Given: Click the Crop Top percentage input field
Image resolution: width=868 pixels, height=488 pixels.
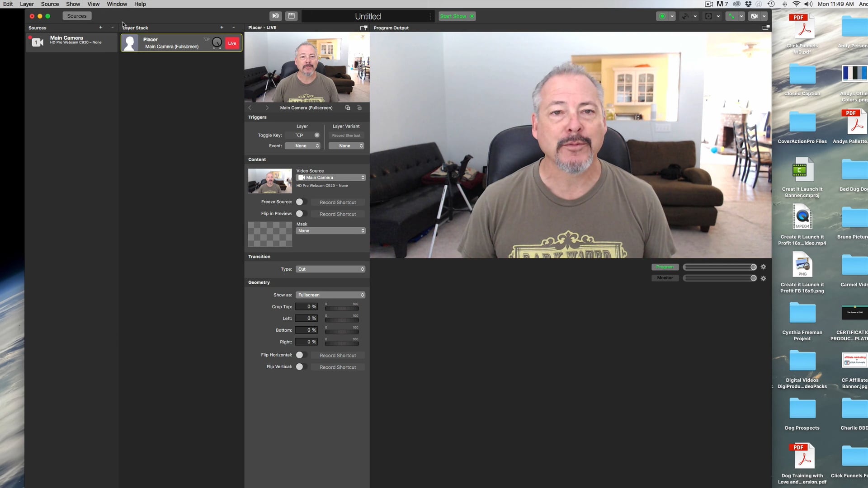Looking at the screenshot, I should pos(307,306).
